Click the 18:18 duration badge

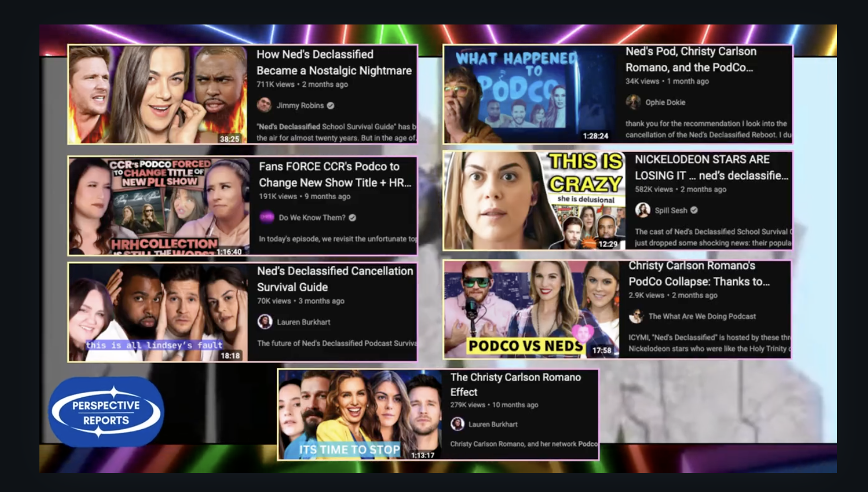click(230, 355)
